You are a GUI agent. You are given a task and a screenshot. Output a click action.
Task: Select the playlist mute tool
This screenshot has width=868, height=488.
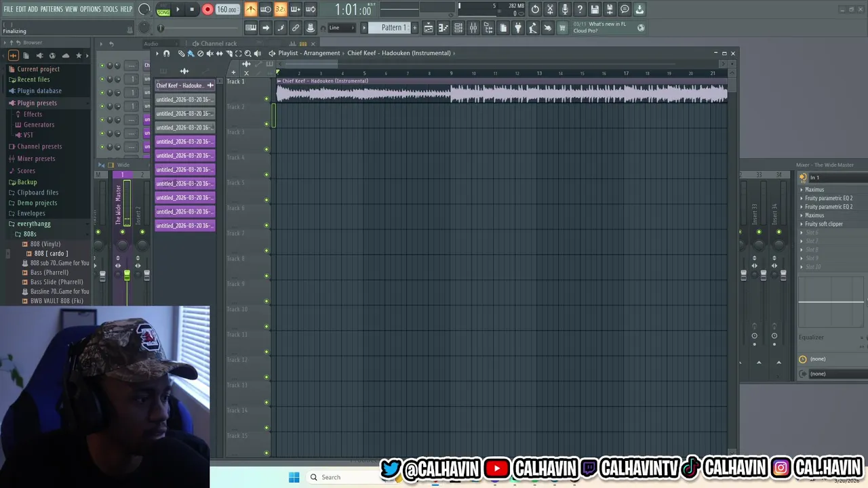click(x=210, y=54)
